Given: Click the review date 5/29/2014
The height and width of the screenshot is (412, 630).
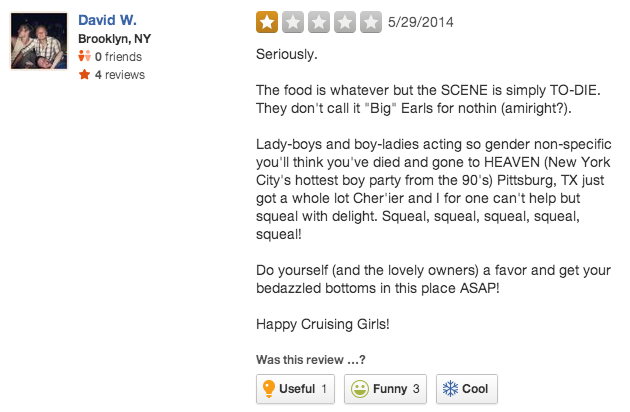Looking at the screenshot, I should click(421, 22).
